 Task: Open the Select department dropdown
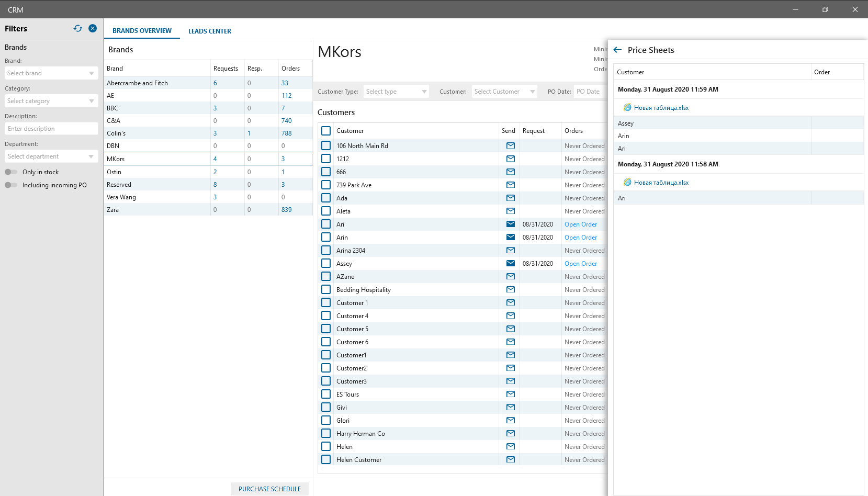(x=51, y=156)
